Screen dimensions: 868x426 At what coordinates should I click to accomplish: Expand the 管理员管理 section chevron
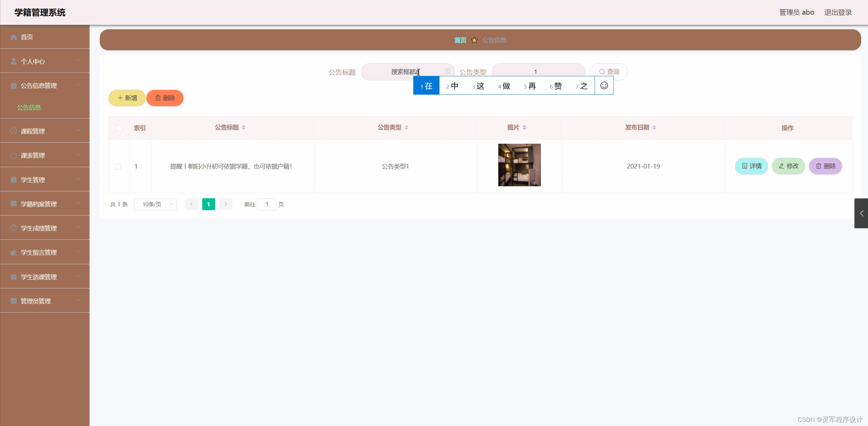click(x=79, y=300)
